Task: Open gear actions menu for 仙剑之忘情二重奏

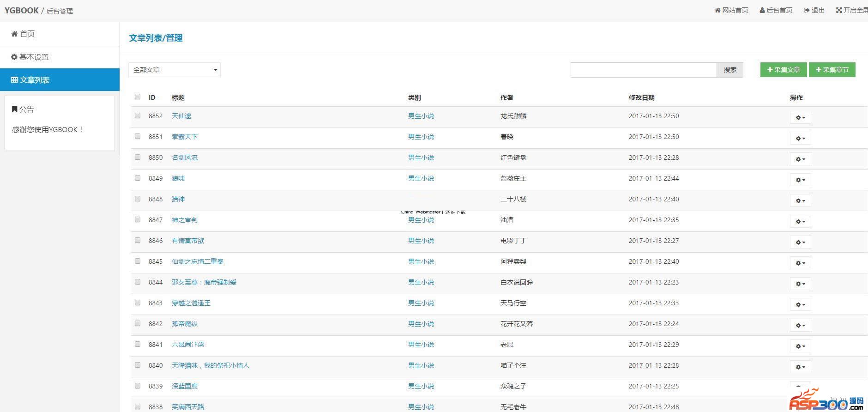Action: [800, 263]
